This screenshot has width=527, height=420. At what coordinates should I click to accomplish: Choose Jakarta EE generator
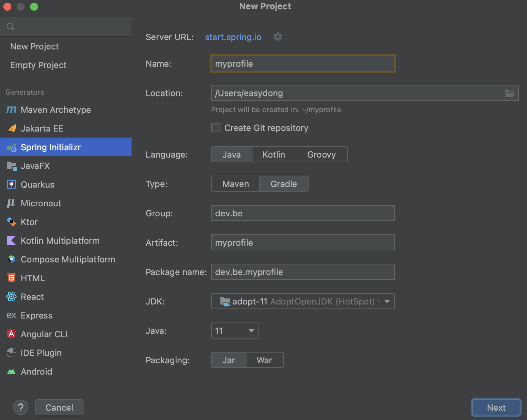click(66, 129)
